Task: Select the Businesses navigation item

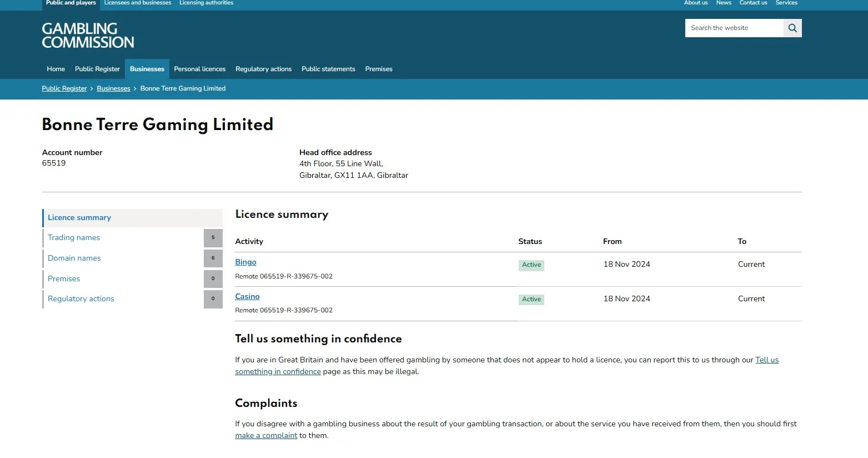Action: [147, 69]
